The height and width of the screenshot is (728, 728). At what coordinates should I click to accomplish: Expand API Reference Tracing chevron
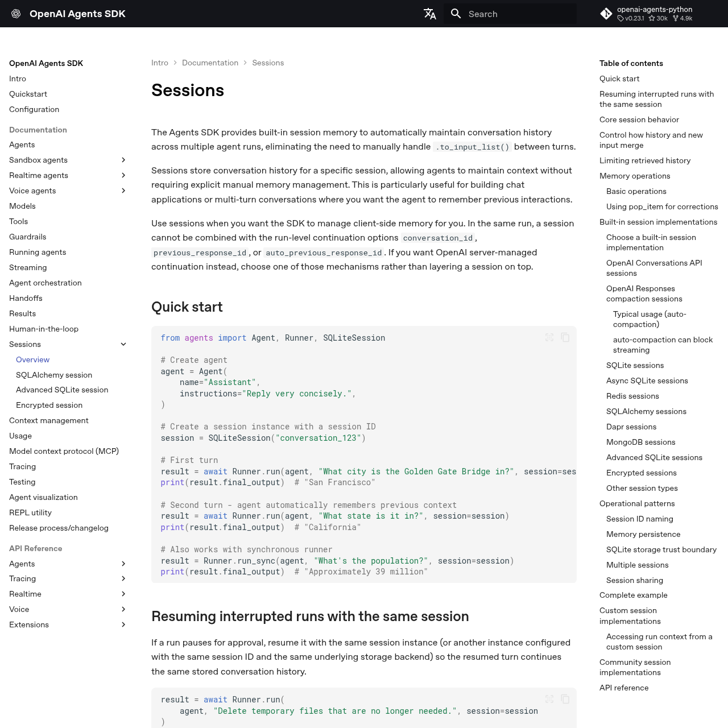123,579
